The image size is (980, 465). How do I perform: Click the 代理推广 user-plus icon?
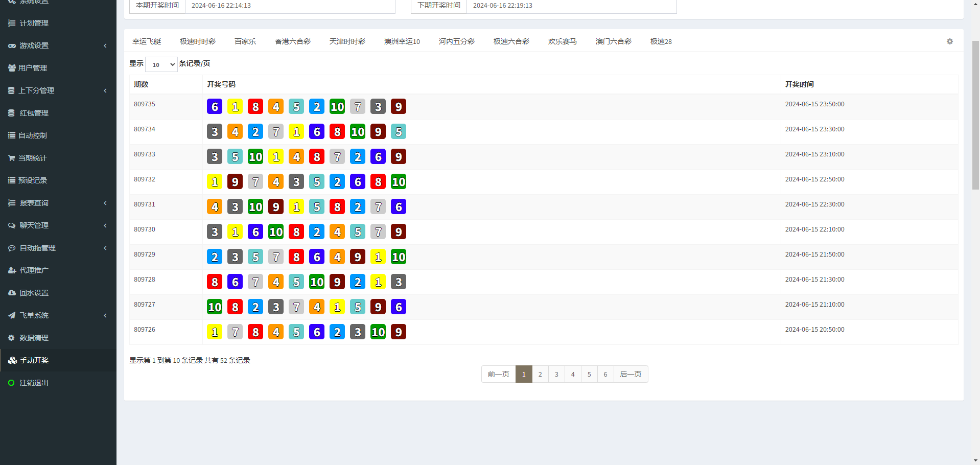(x=12, y=270)
